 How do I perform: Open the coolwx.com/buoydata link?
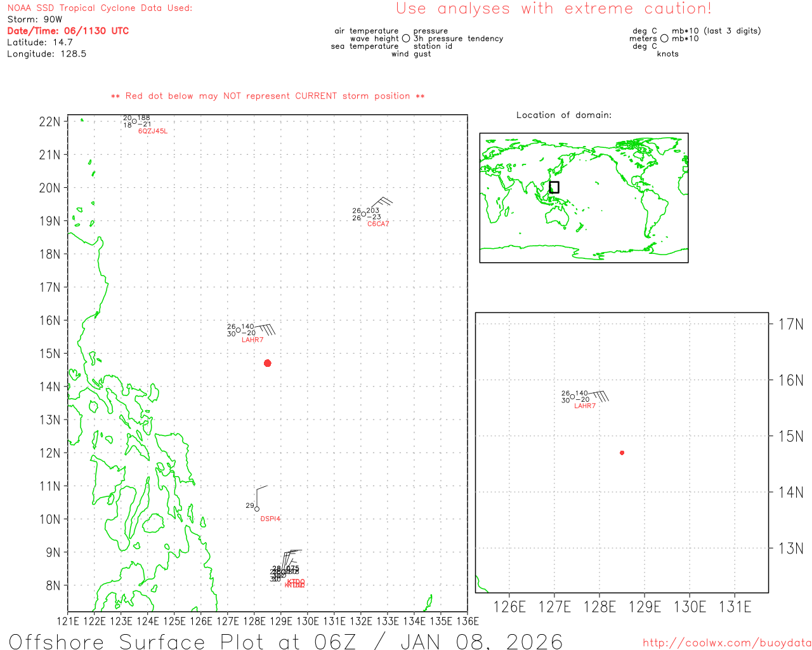tap(727, 643)
